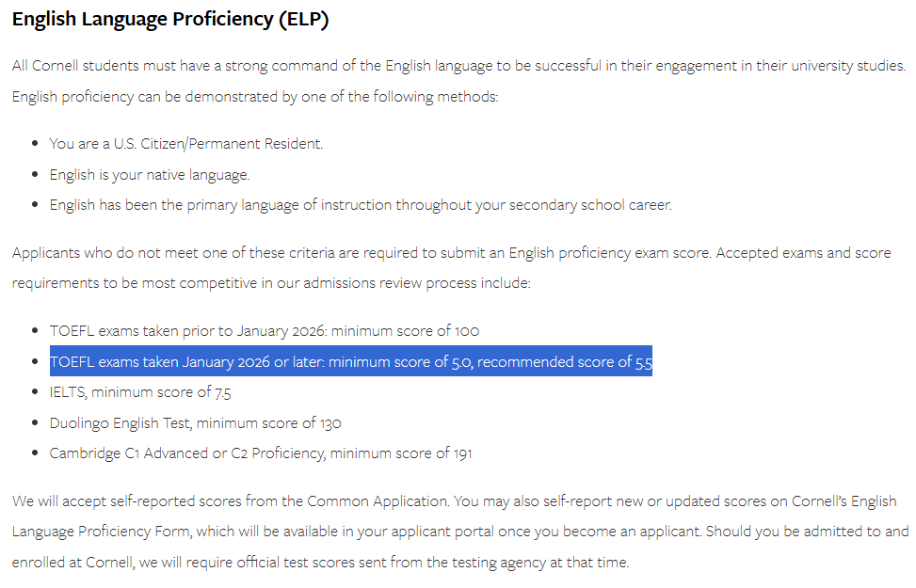916x588 pixels.
Task: Click the U.S. Citizen/Permanent Resident list item
Action: pyautogui.click(x=186, y=144)
